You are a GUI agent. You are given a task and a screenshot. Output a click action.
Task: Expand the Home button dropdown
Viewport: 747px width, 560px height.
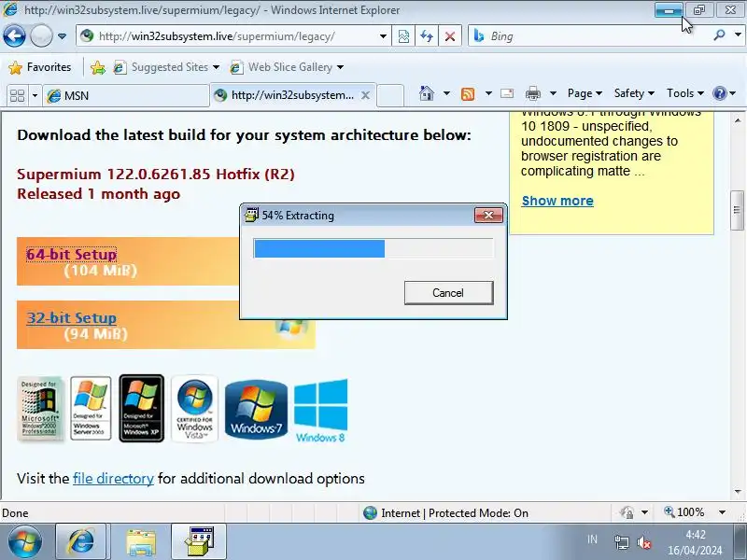[x=446, y=93]
